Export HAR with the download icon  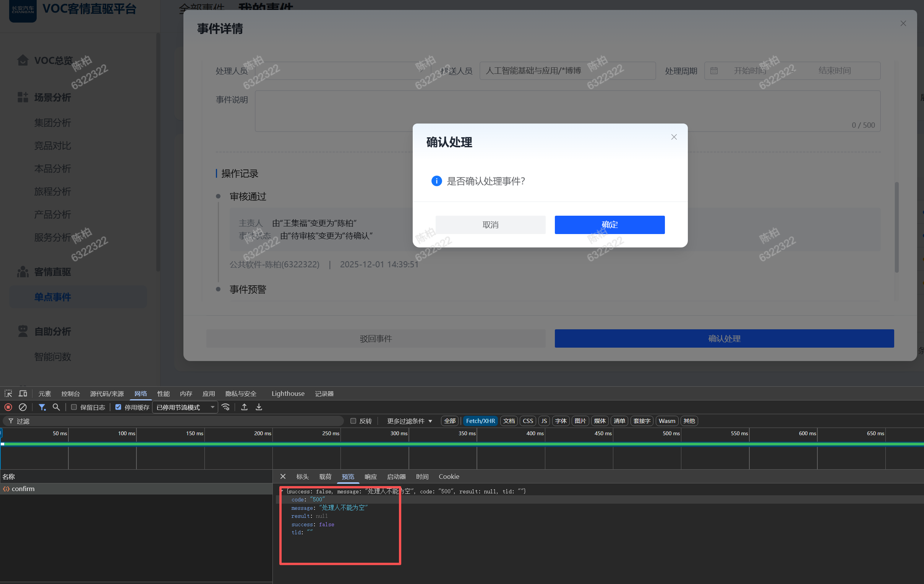point(259,407)
